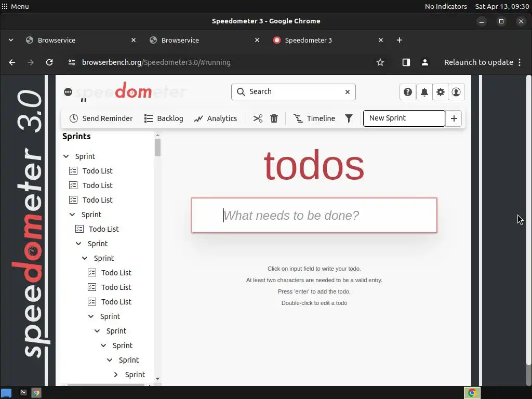Image resolution: width=532 pixels, height=399 pixels.
Task: Collapse the eighth-level Sprint node
Action: coord(110,360)
